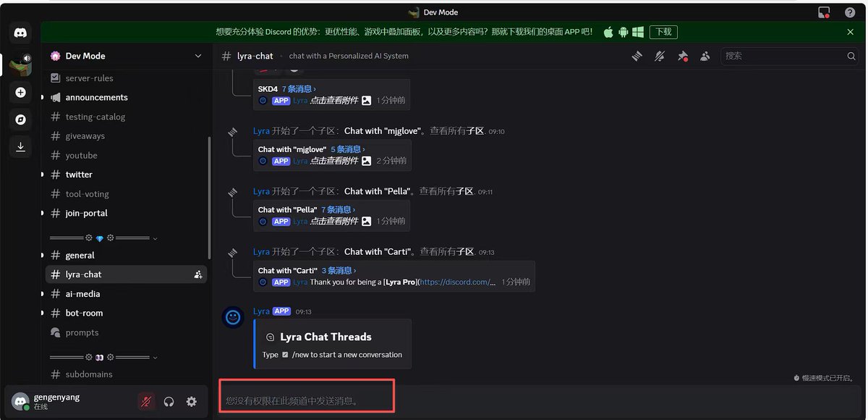Open notification settings bell in channel header
This screenshot has width=868, height=420.
tap(660, 56)
